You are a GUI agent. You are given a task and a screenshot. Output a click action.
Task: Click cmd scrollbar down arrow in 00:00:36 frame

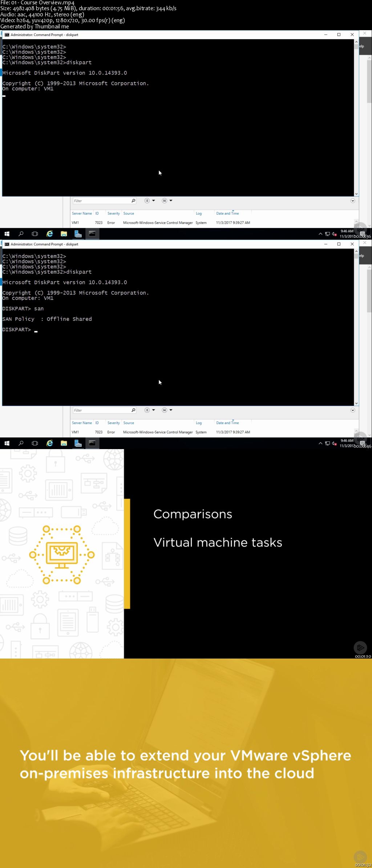coord(356,194)
